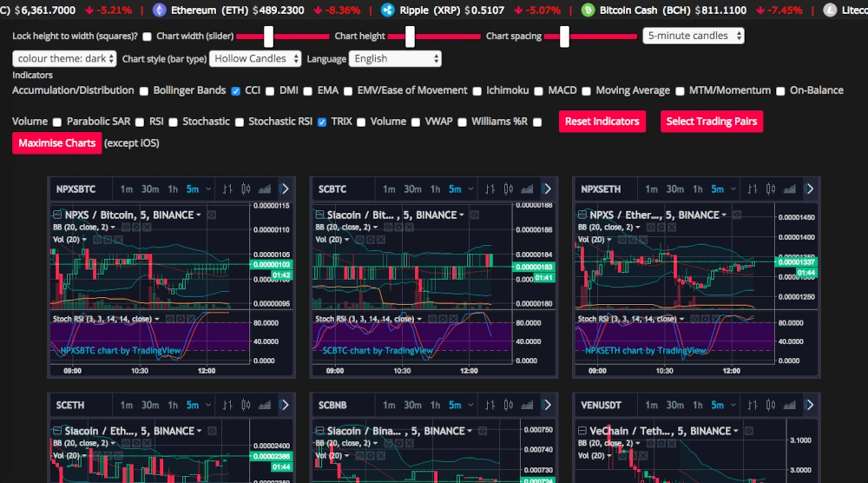This screenshot has height=483, width=868.
Task: Click the right arrow in the NPXSBTC toolbar
Action: tap(285, 189)
